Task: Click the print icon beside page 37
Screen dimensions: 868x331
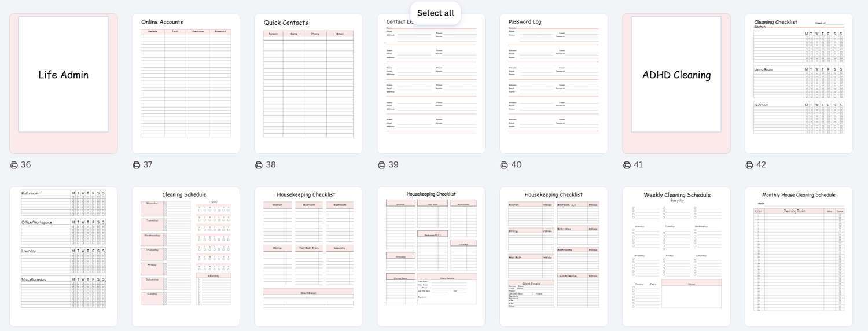Action: tap(137, 165)
